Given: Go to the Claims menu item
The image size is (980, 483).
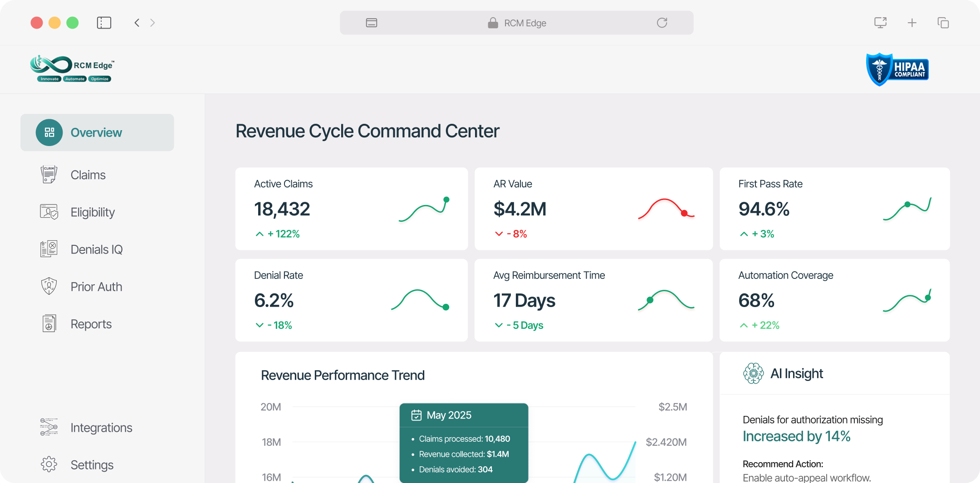Looking at the screenshot, I should (x=88, y=175).
